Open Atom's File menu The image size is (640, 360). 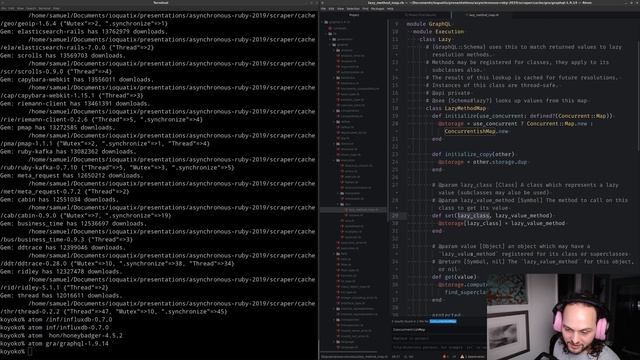point(323,9)
